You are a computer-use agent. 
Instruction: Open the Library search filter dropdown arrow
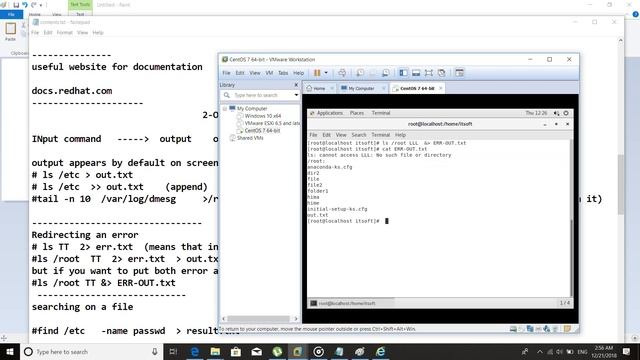coord(296,95)
